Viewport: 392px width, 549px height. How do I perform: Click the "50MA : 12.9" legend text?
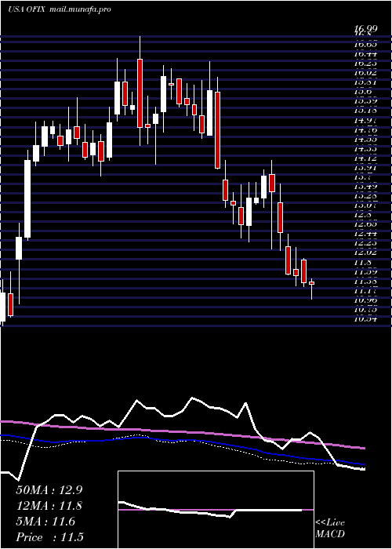coord(49,490)
